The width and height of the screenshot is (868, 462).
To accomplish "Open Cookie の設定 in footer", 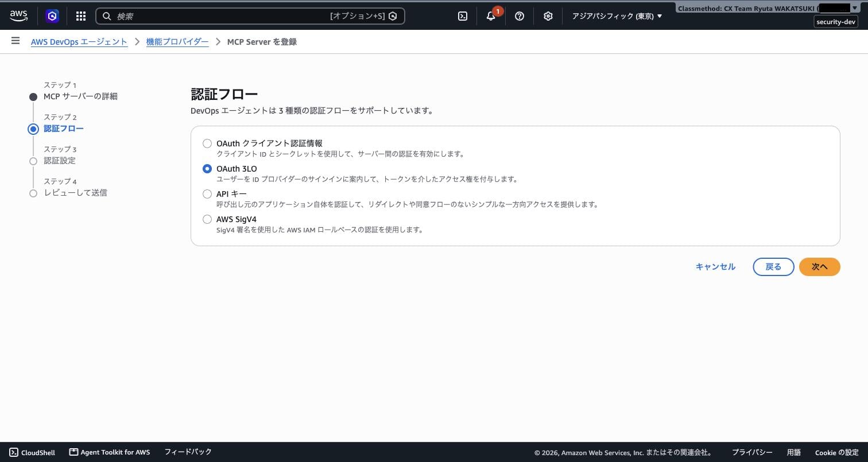I will click(x=836, y=452).
